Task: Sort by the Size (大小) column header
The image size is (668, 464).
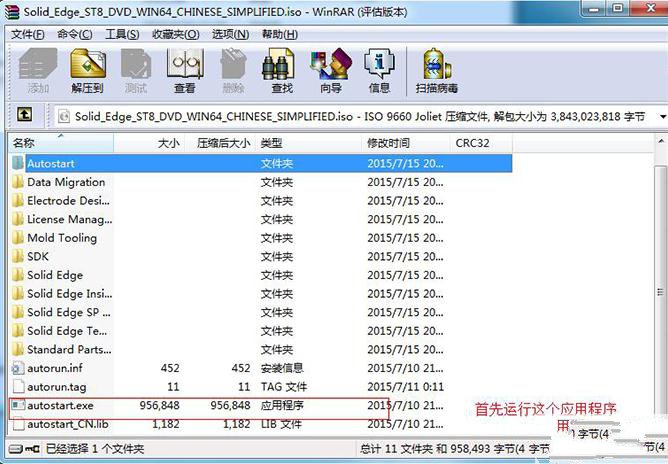Action: 148,143
